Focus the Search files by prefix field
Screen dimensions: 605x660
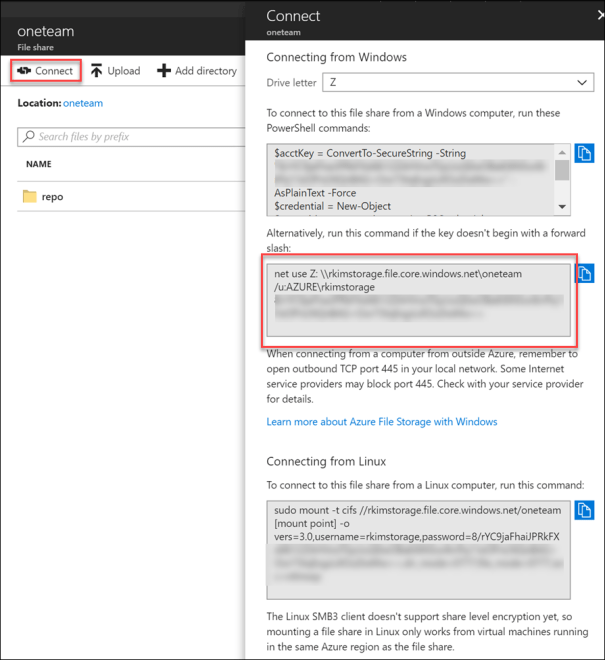(x=131, y=137)
